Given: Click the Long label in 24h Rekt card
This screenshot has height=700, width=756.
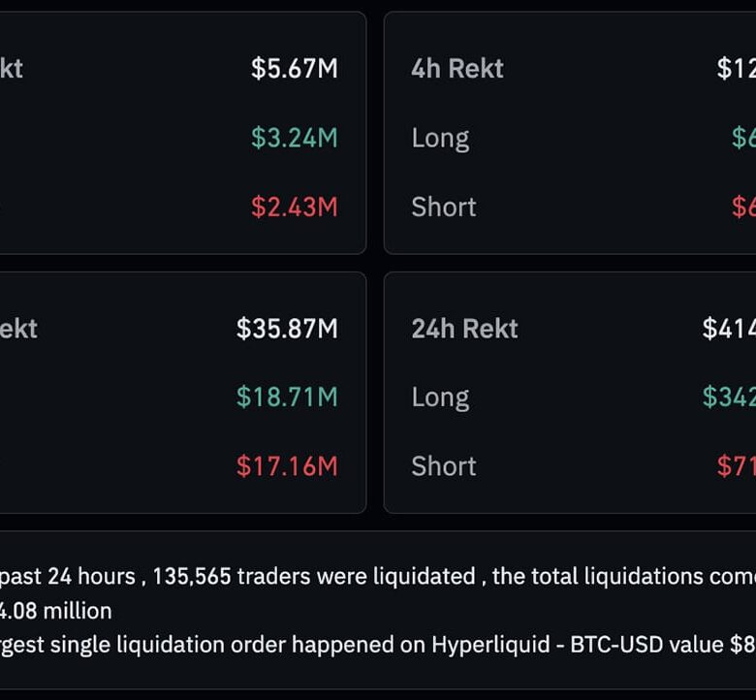Looking at the screenshot, I should (440, 397).
